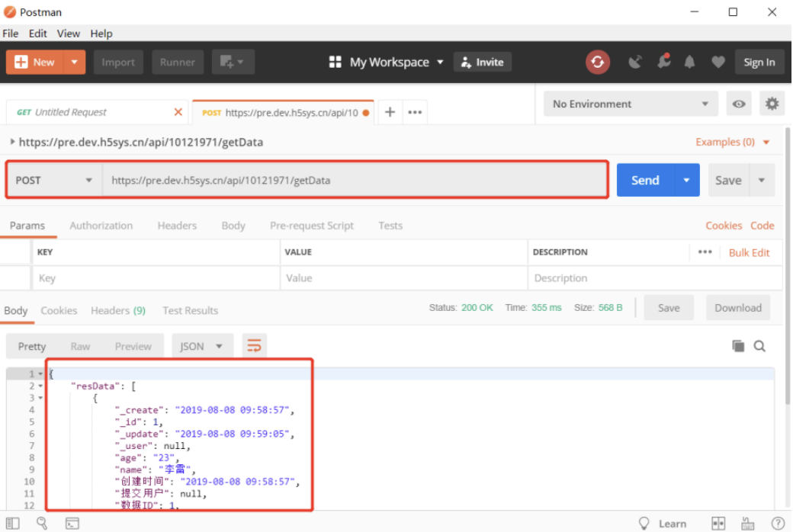Image resolution: width=793 pixels, height=532 pixels.
Task: Click the Import button
Action: pyautogui.click(x=118, y=62)
